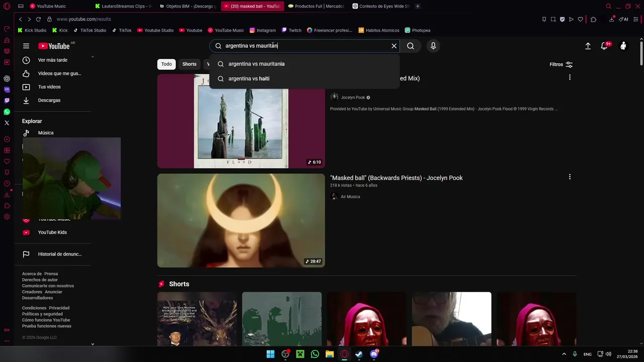The image size is (644, 362).
Task: Clear the search box with the X
Action: (394, 46)
